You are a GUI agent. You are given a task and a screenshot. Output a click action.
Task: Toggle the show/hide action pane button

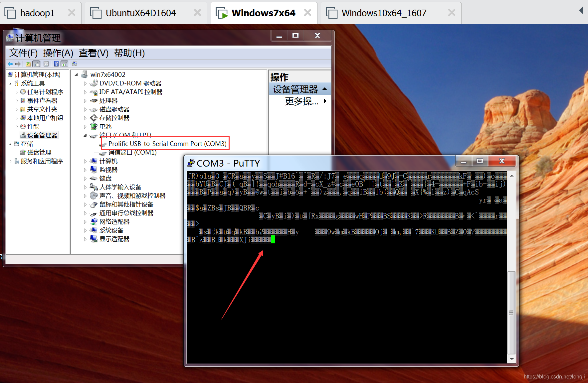point(65,64)
